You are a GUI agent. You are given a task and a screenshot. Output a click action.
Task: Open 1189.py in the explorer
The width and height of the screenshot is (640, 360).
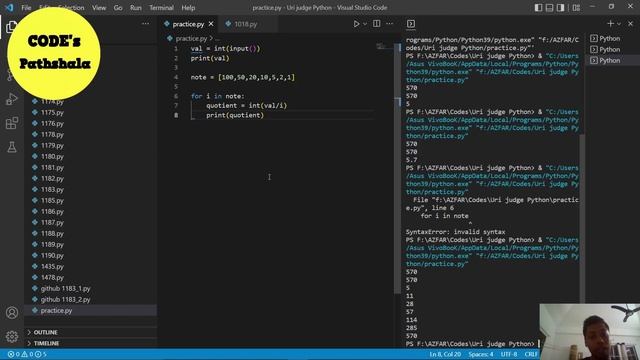[x=52, y=244]
